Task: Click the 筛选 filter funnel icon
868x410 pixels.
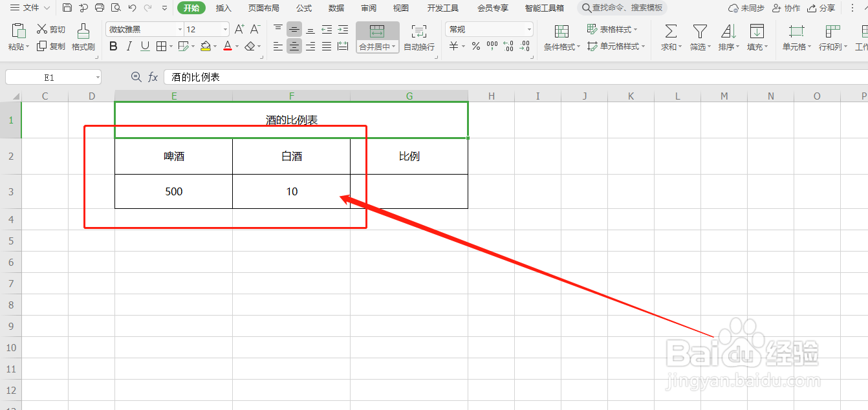Action: point(700,30)
